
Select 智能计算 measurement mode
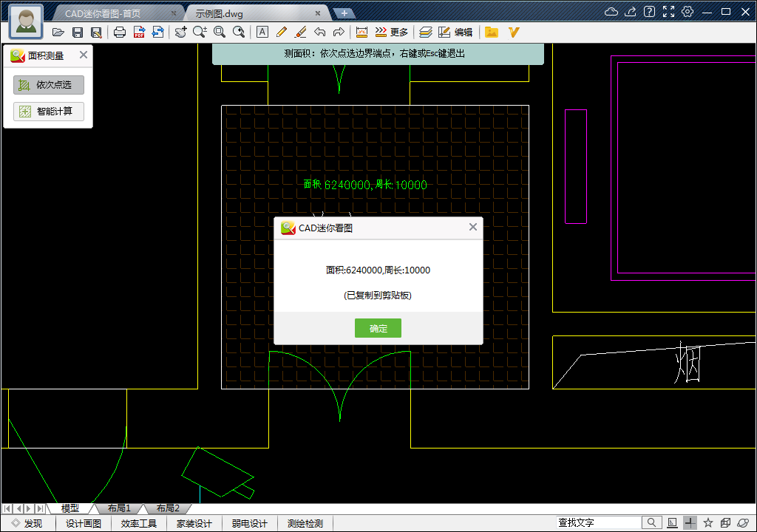tap(49, 112)
